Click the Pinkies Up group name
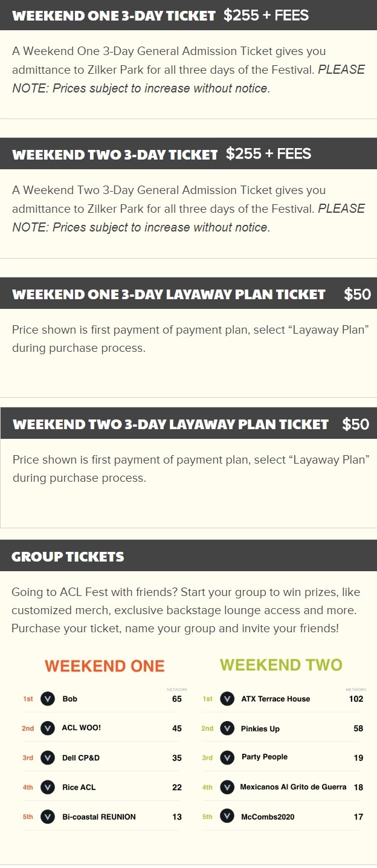Viewport: 377px width, 868px height. click(260, 729)
